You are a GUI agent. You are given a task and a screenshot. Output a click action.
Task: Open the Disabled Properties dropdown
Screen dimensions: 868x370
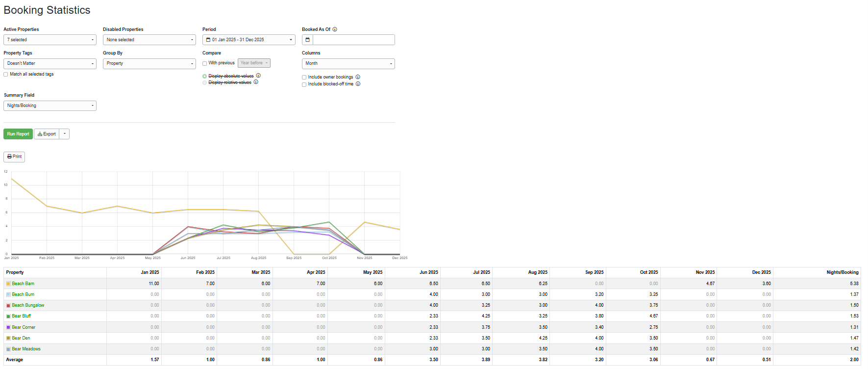pos(149,40)
